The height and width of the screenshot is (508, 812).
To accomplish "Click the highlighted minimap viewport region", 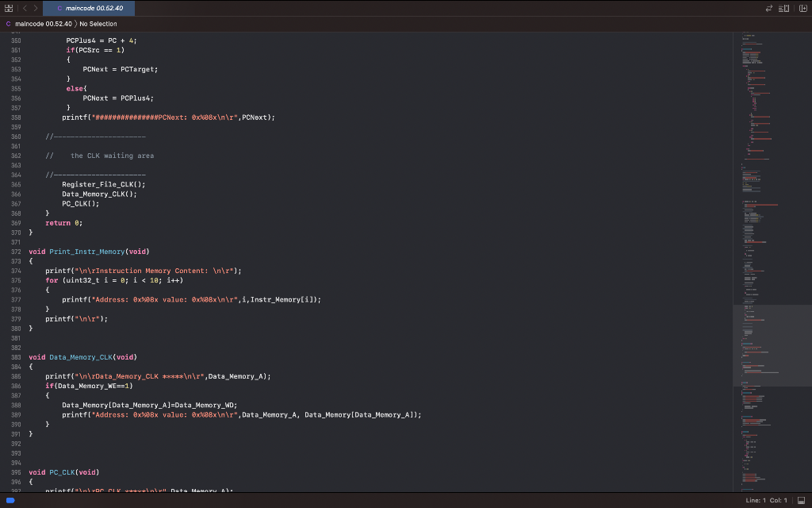I will point(772,346).
